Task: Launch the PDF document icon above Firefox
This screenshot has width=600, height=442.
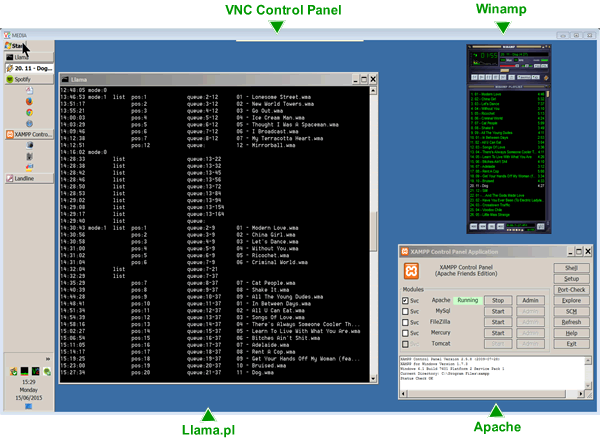Action: (29, 90)
